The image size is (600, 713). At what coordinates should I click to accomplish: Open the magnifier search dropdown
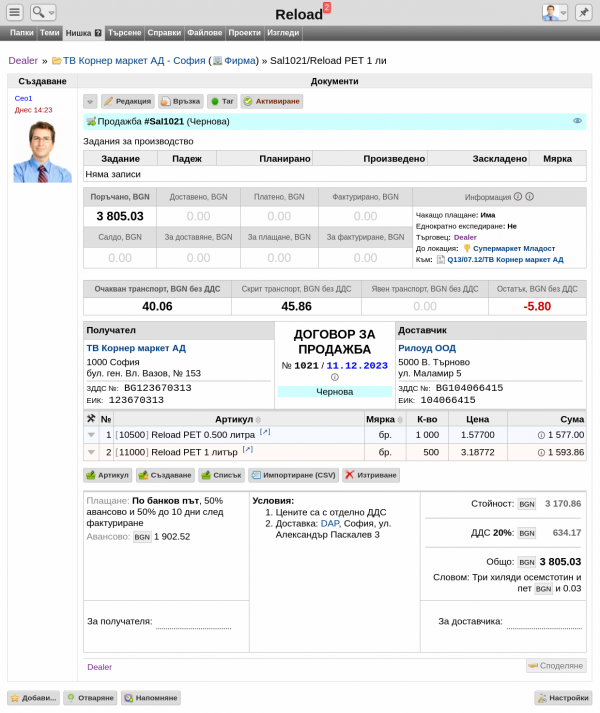click(x=43, y=12)
